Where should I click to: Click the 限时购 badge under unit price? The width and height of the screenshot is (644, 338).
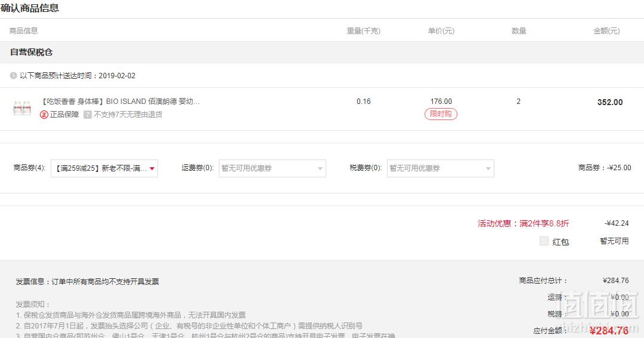[441, 114]
